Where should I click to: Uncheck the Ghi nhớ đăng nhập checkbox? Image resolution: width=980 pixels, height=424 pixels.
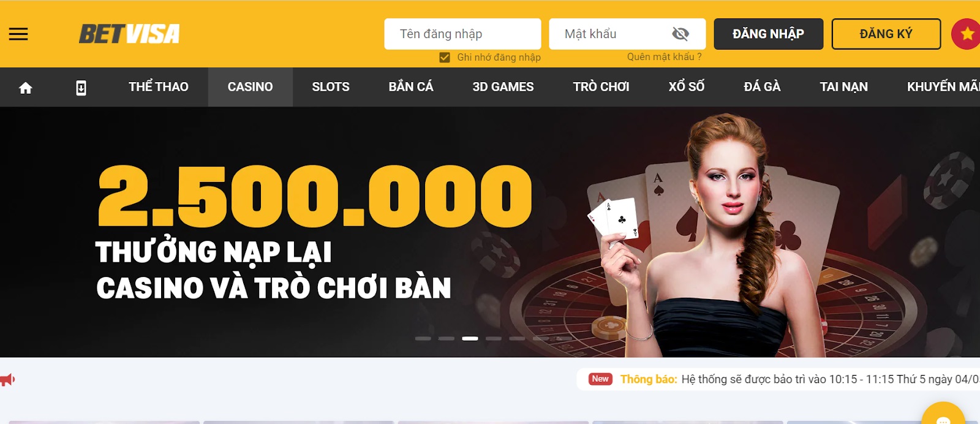coord(445,58)
